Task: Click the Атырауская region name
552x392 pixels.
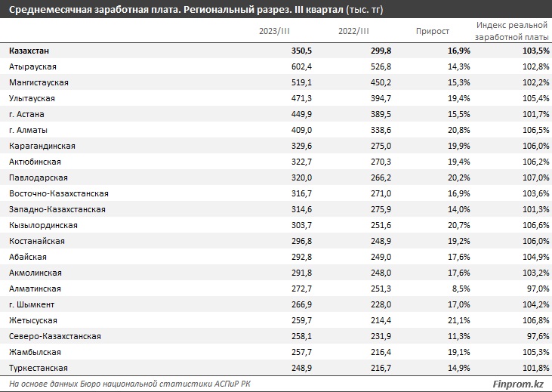Action: 33,66
